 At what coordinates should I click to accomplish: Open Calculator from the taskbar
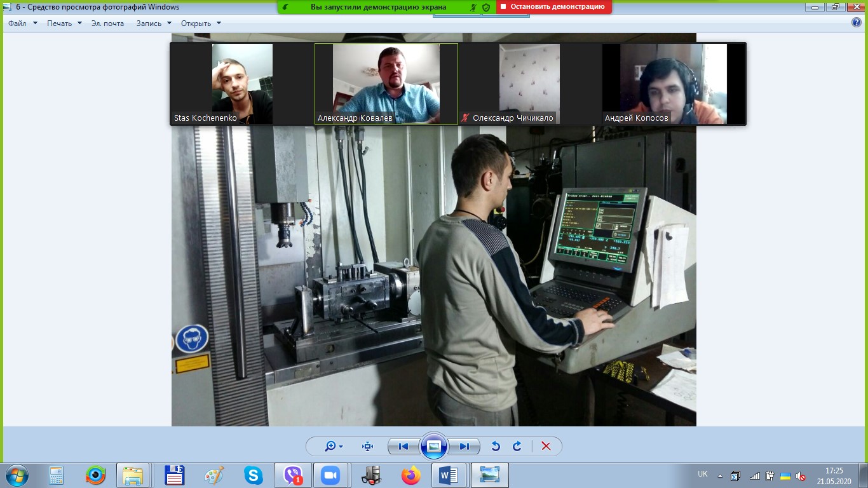(57, 475)
